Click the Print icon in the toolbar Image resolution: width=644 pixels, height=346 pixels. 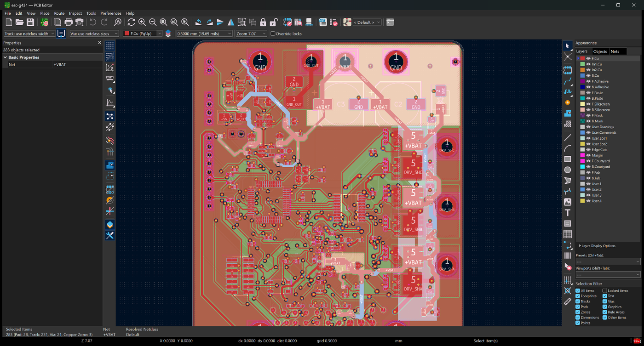tap(69, 22)
